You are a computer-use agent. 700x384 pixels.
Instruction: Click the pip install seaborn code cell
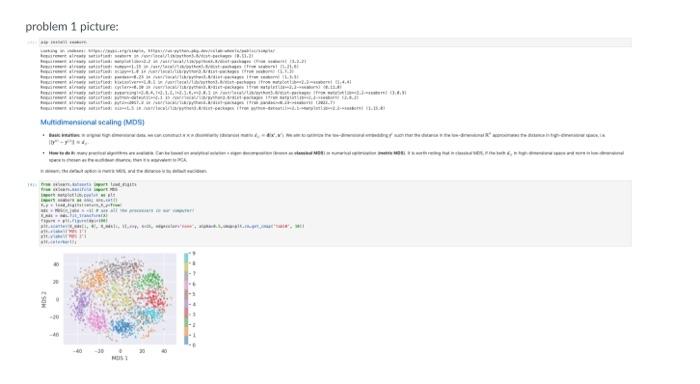click(335, 42)
